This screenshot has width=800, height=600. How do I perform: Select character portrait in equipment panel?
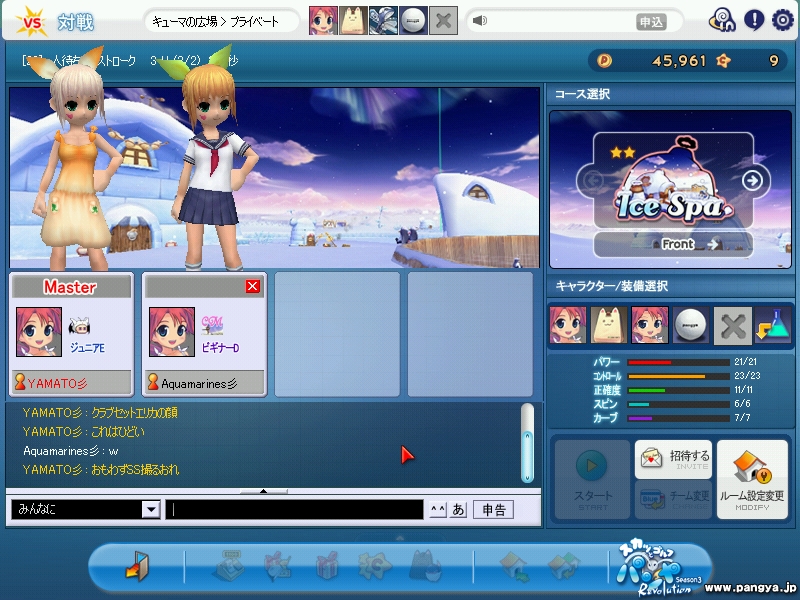click(x=568, y=325)
